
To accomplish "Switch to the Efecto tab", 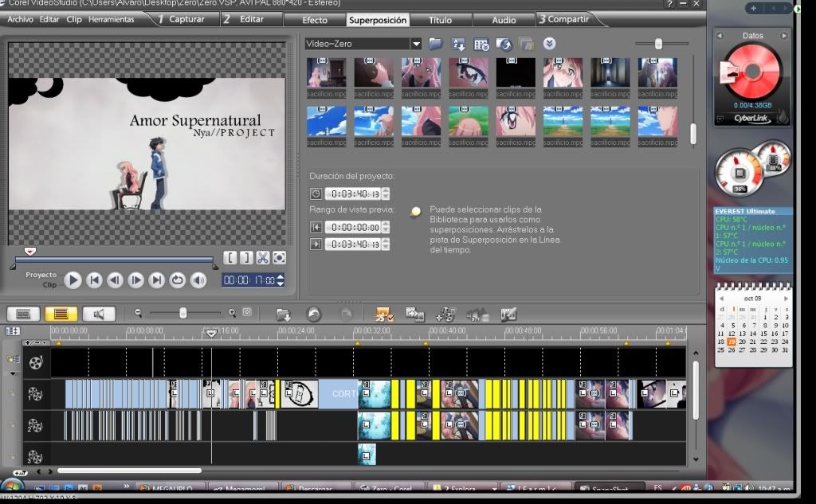I will tap(315, 20).
